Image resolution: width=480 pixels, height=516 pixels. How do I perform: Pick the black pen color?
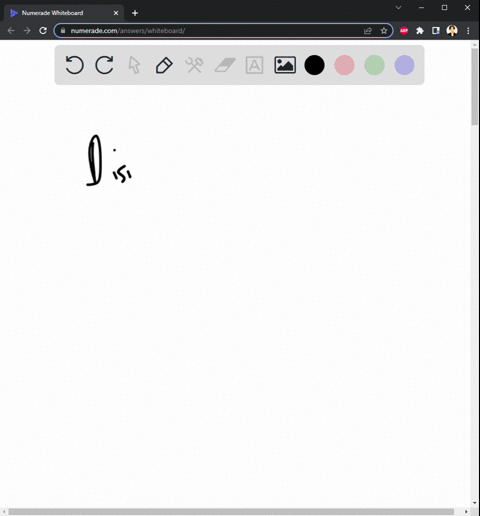(x=314, y=65)
